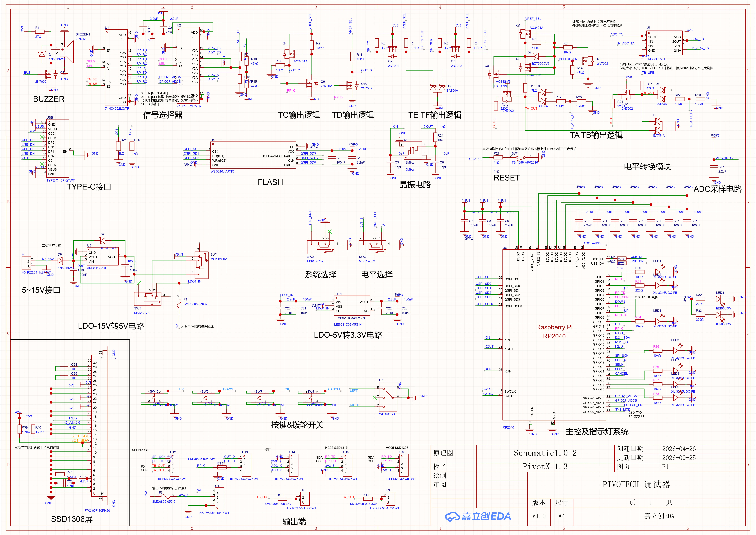Click the 'FLASH' section title
The image size is (756, 535).
(270, 182)
